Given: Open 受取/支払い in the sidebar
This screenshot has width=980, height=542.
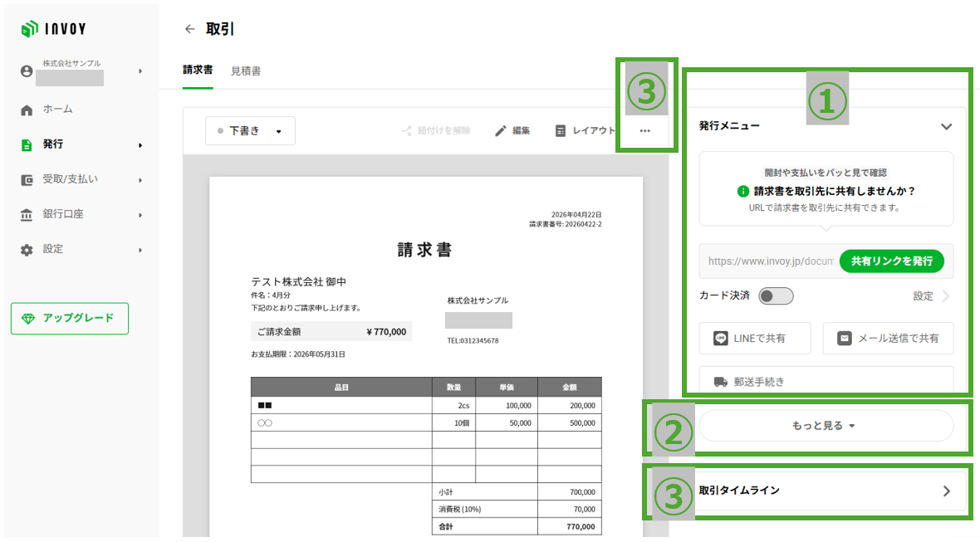Looking at the screenshot, I should tap(70, 179).
